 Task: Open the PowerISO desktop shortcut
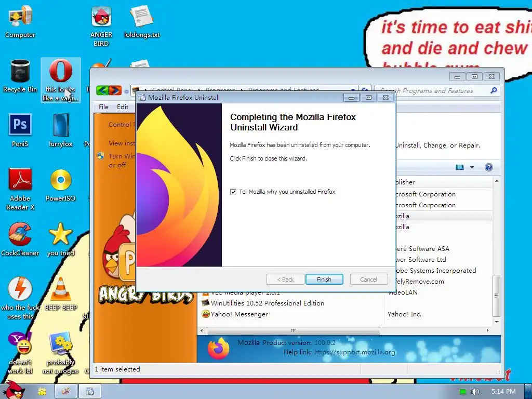point(60,185)
